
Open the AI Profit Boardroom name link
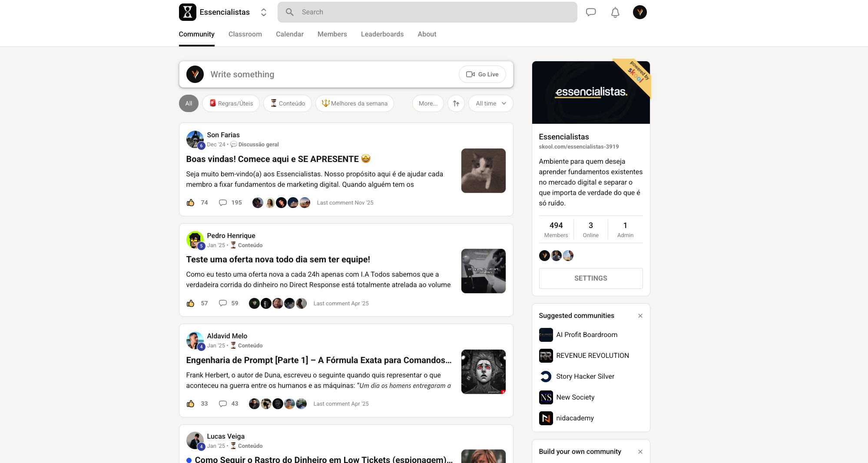click(587, 335)
